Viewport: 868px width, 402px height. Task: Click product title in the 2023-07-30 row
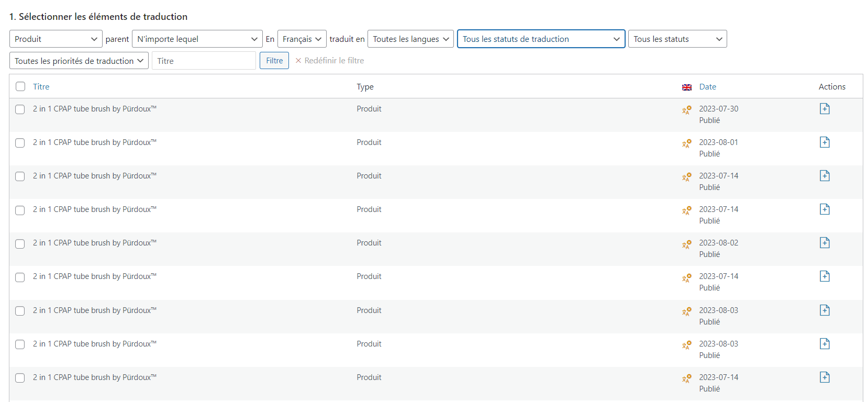(95, 109)
